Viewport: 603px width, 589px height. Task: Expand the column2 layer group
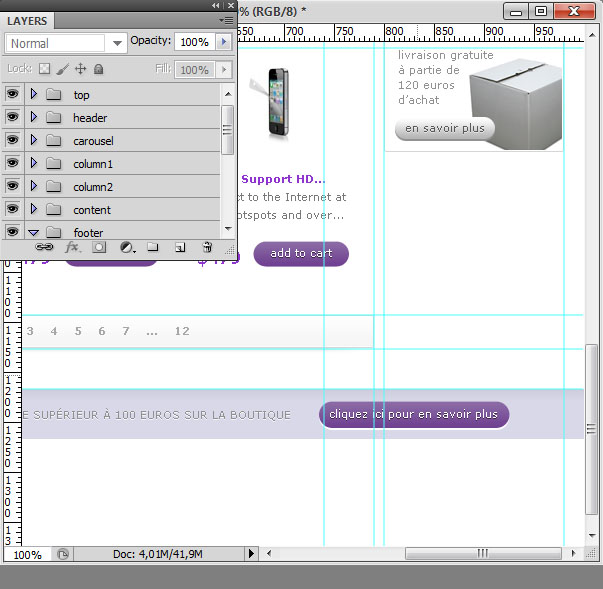pyautogui.click(x=33, y=186)
